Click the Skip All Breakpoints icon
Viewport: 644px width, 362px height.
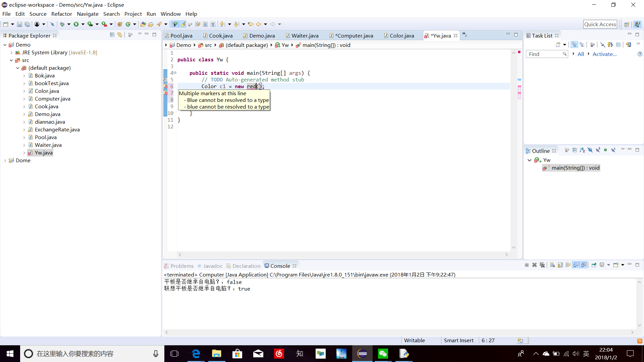coord(52,24)
